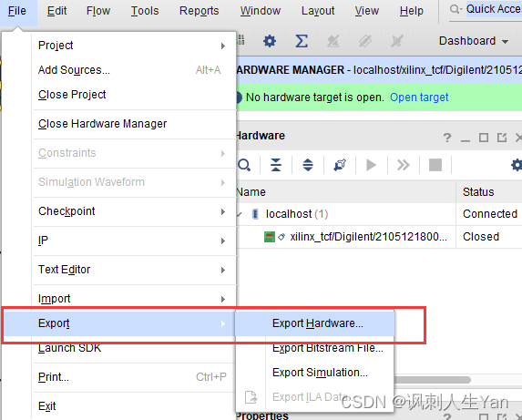Click the Status column header
This screenshot has height=420, width=522.
[x=489, y=192]
